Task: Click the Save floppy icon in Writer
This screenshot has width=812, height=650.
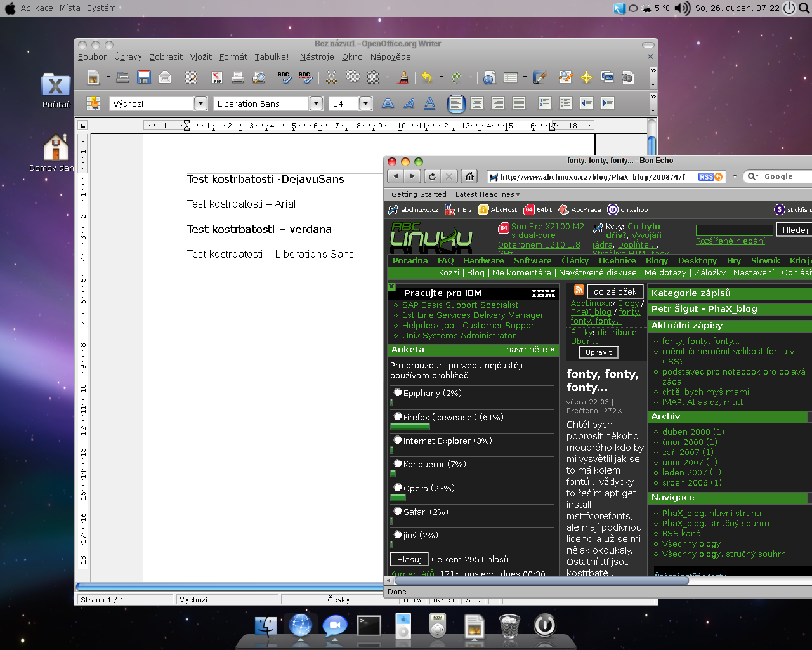Action: [144, 77]
